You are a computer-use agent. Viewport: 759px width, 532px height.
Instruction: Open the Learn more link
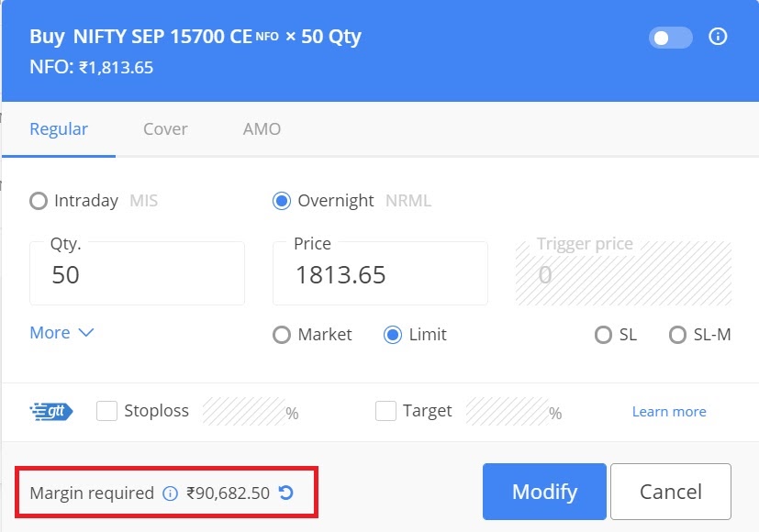tap(669, 412)
